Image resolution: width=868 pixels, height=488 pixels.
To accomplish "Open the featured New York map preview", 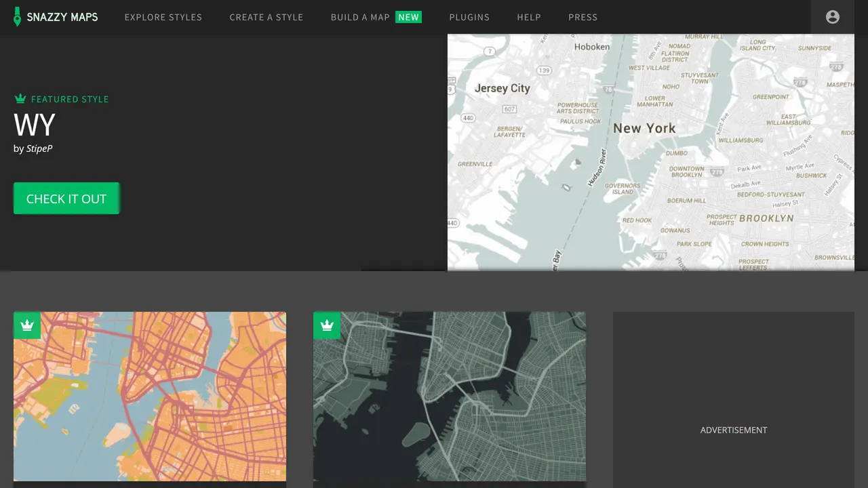I will coord(651,152).
